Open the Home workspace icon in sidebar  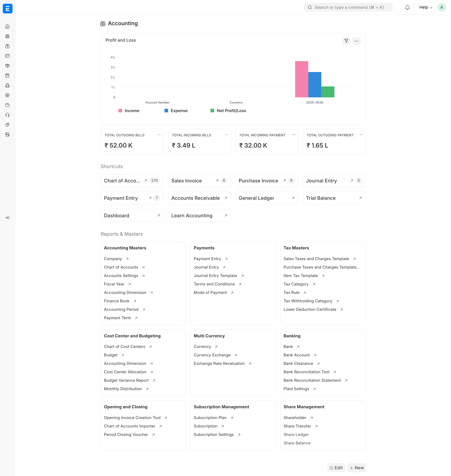(x=8, y=26)
